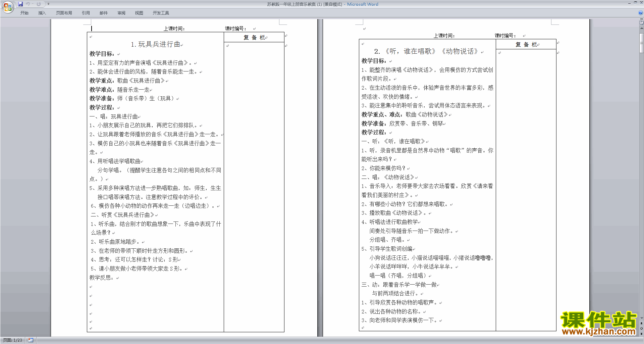
Task: Expand the undo history dropdown arrow
Action: pyautogui.click(x=33, y=4)
